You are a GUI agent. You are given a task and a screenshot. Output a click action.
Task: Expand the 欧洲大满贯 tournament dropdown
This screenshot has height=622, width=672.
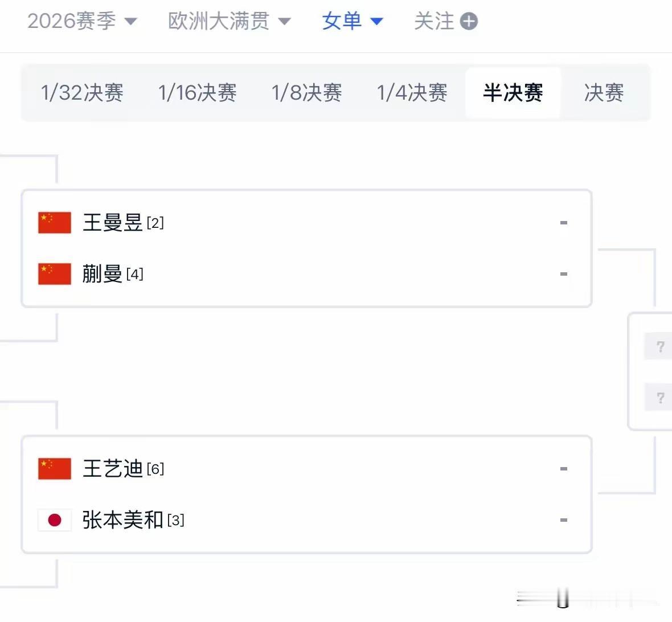(230, 21)
